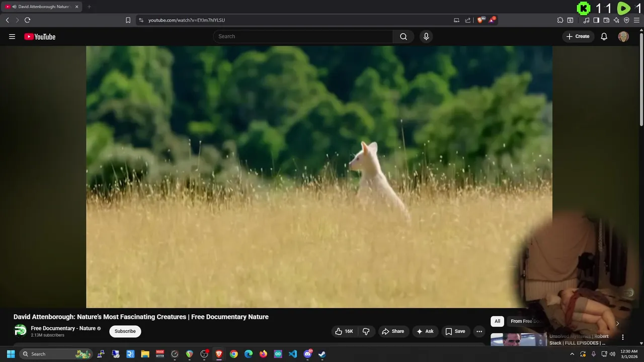This screenshot has height=362, width=644.
Task: Share the video
Action: click(x=393, y=331)
